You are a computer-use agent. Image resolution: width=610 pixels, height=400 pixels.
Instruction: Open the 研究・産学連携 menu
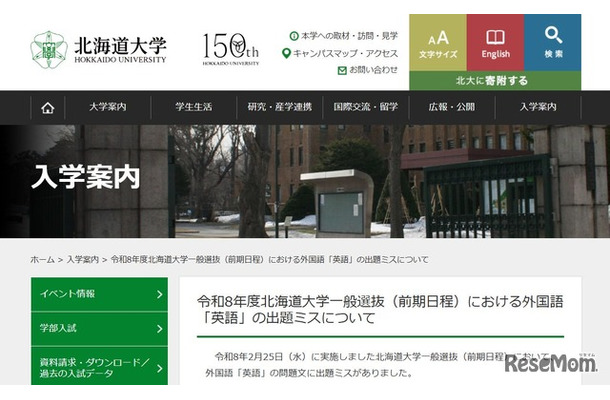point(280,107)
